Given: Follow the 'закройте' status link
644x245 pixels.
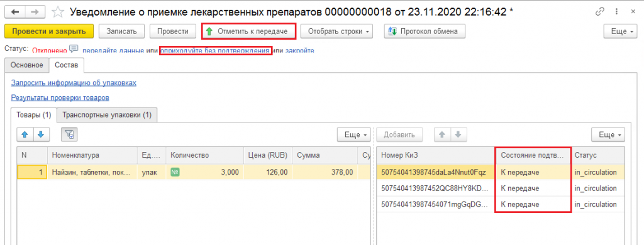Looking at the screenshot, I should [x=300, y=50].
